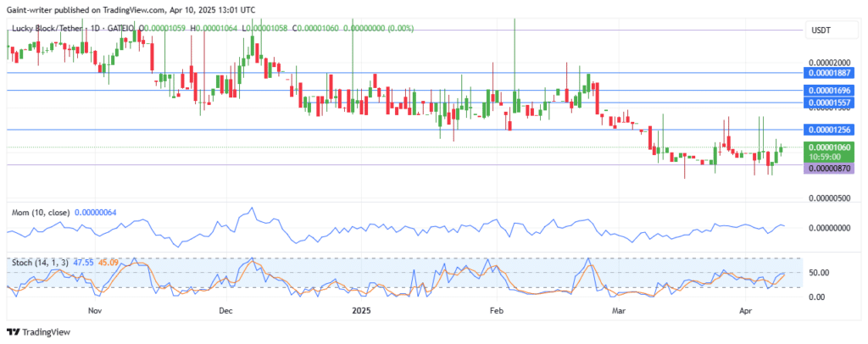Viewport: 868px width, 344px height.
Task: Click the TradingView logo at bottom left
Action: point(38,332)
